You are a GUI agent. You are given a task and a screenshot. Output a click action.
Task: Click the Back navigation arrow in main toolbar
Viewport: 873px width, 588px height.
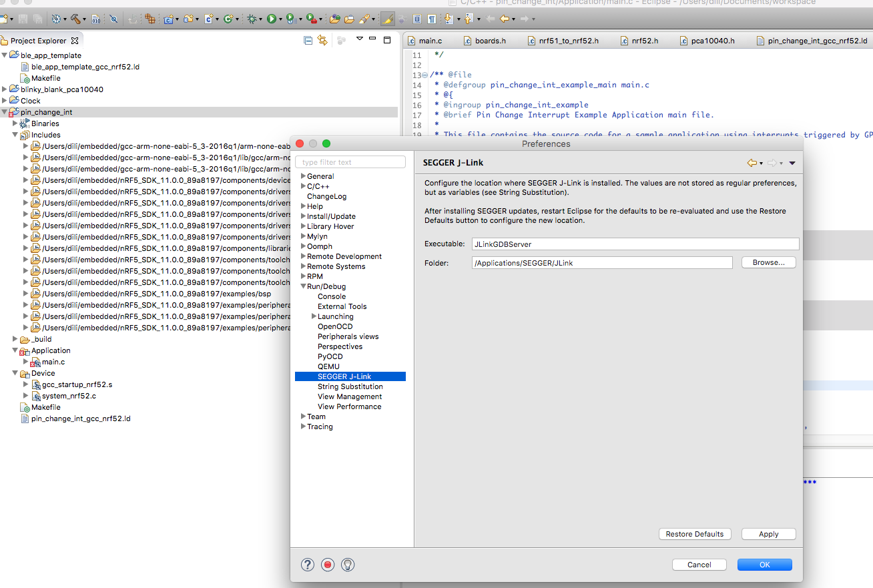[505, 19]
